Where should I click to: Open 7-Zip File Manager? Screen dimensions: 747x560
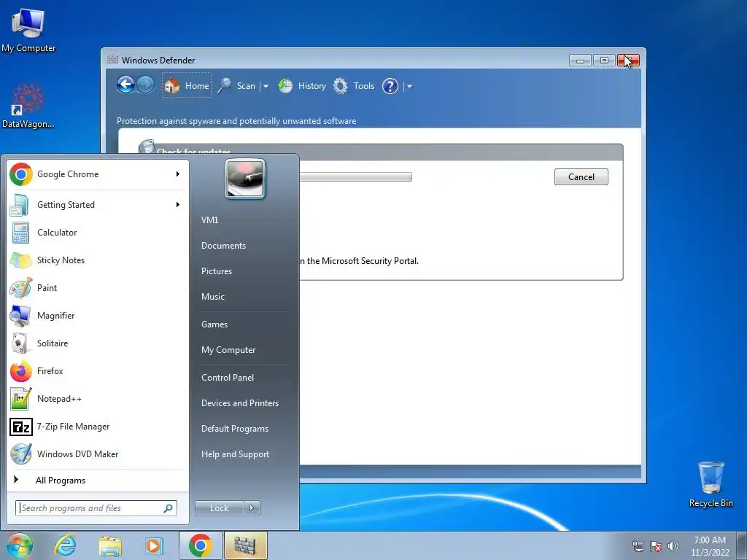tap(97, 426)
